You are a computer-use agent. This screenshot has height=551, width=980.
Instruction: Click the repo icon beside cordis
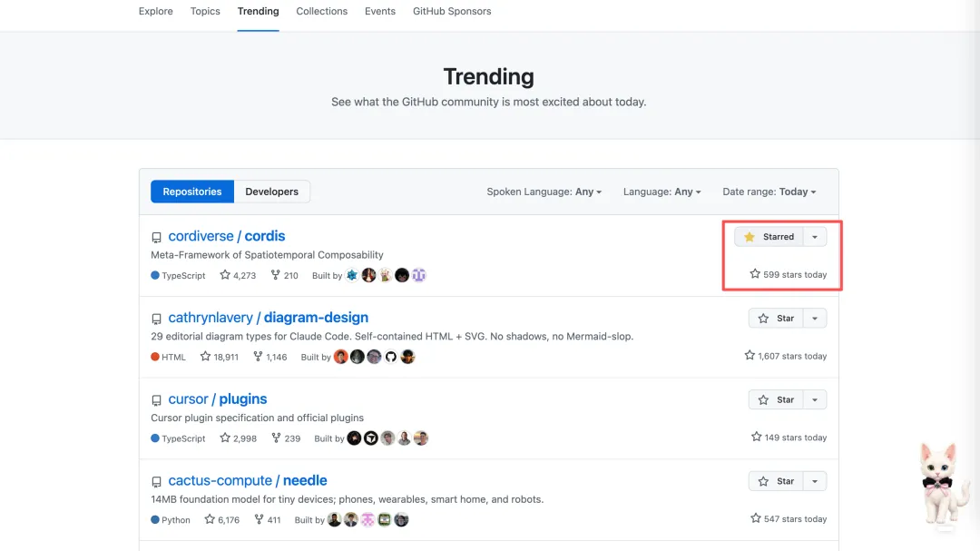click(x=156, y=238)
